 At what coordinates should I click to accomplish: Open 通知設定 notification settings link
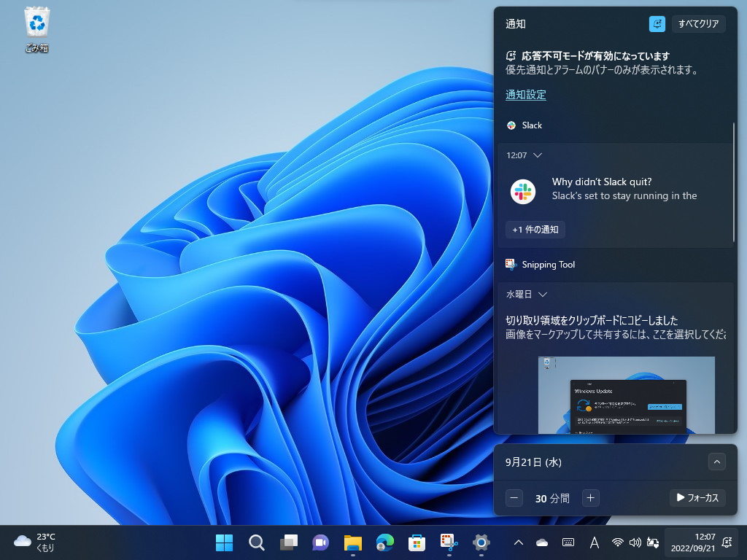[x=525, y=95]
